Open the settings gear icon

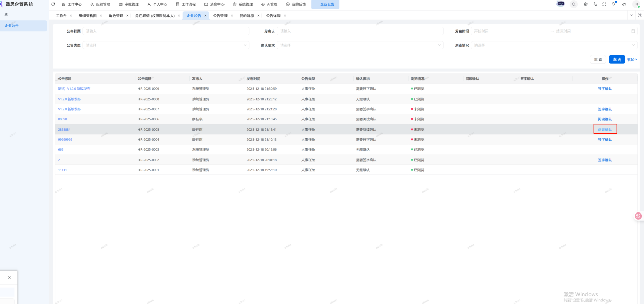[586, 4]
